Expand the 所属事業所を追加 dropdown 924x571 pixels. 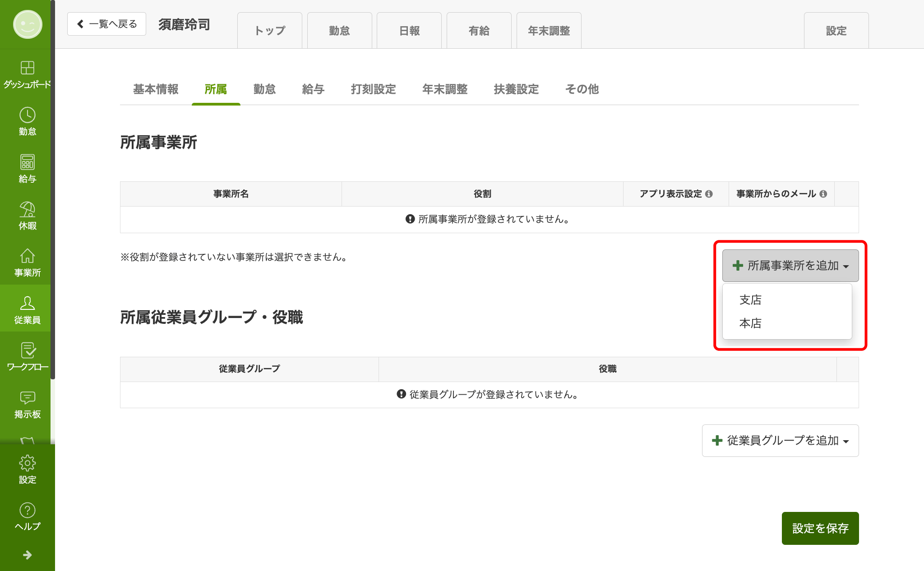pos(790,266)
